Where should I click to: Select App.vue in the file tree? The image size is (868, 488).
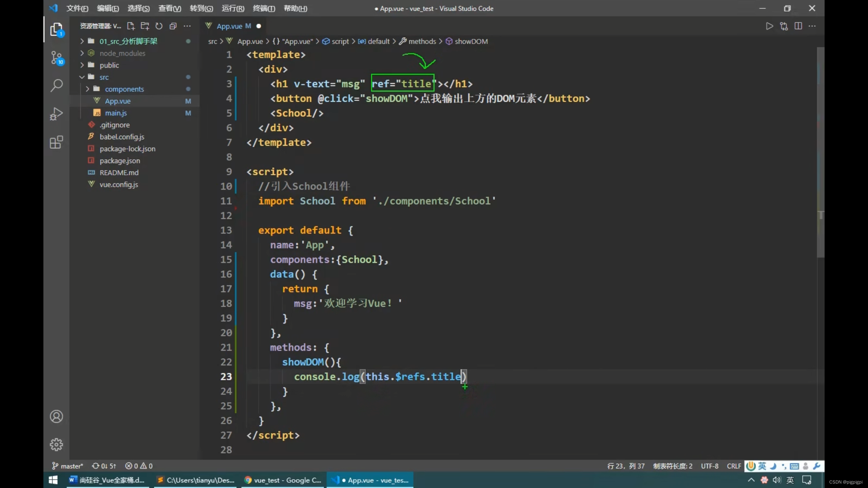134,101
